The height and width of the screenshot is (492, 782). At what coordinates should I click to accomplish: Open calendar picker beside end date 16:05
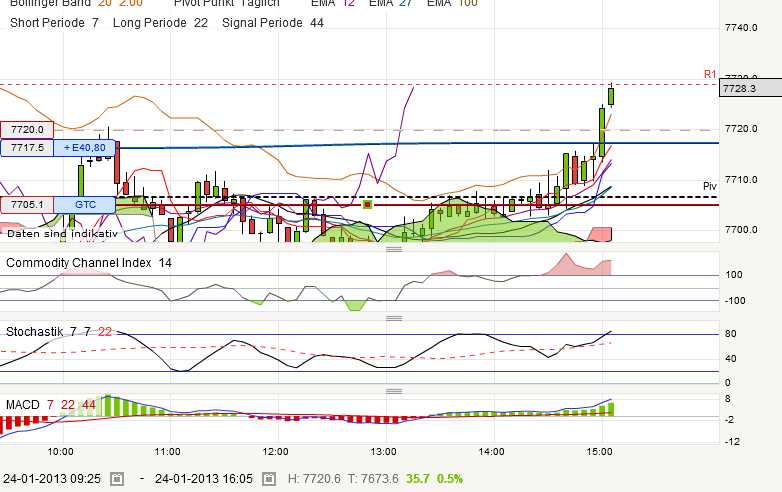tap(268, 479)
